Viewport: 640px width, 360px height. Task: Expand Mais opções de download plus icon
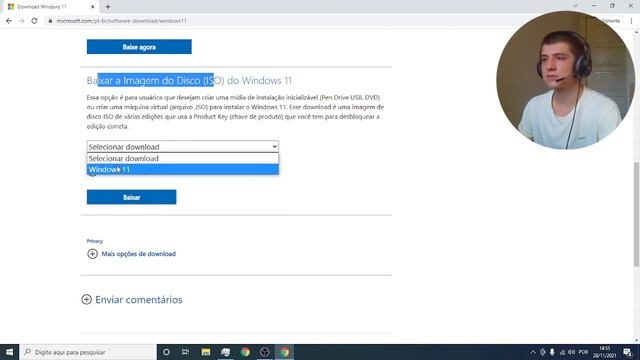pos(92,254)
